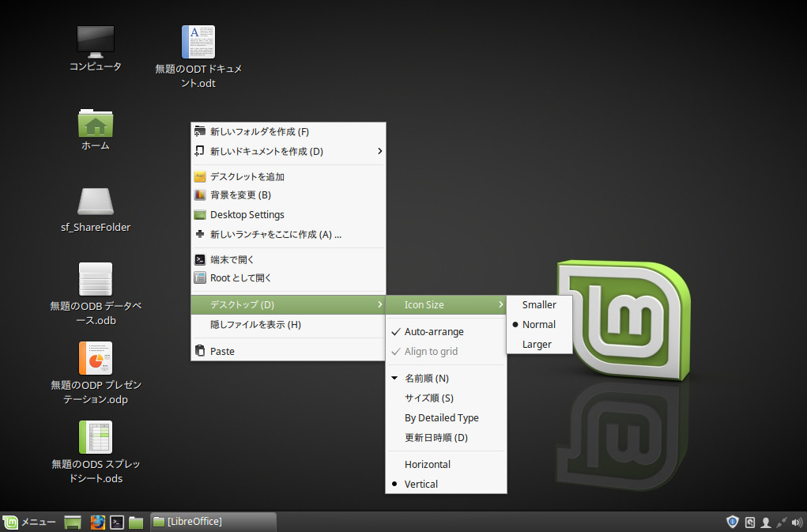
Task: Select sort by 更新日時順 (D)
Action: click(x=447, y=438)
